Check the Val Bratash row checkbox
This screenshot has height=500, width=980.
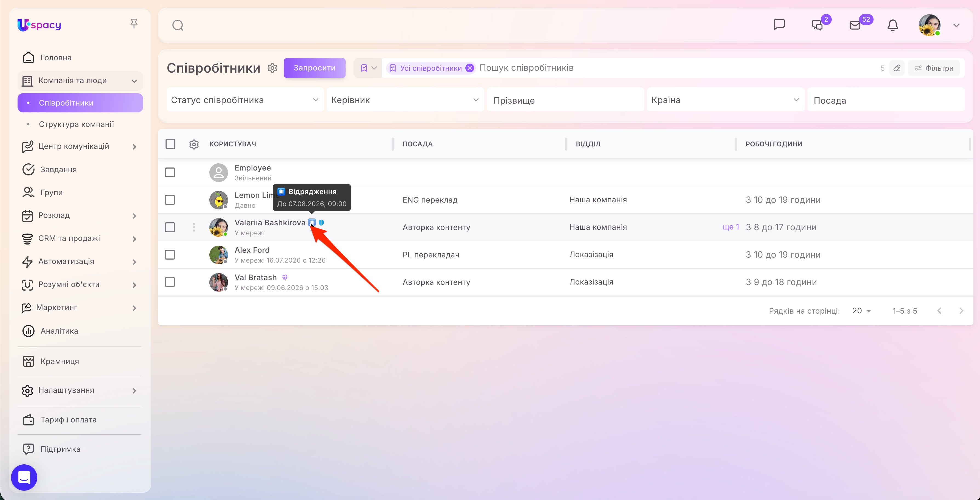(x=170, y=282)
